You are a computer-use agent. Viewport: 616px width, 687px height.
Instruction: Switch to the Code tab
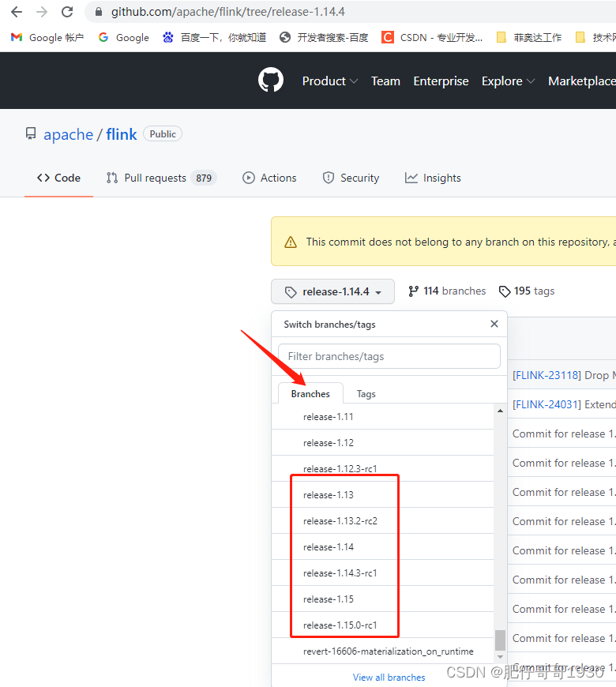click(x=58, y=178)
